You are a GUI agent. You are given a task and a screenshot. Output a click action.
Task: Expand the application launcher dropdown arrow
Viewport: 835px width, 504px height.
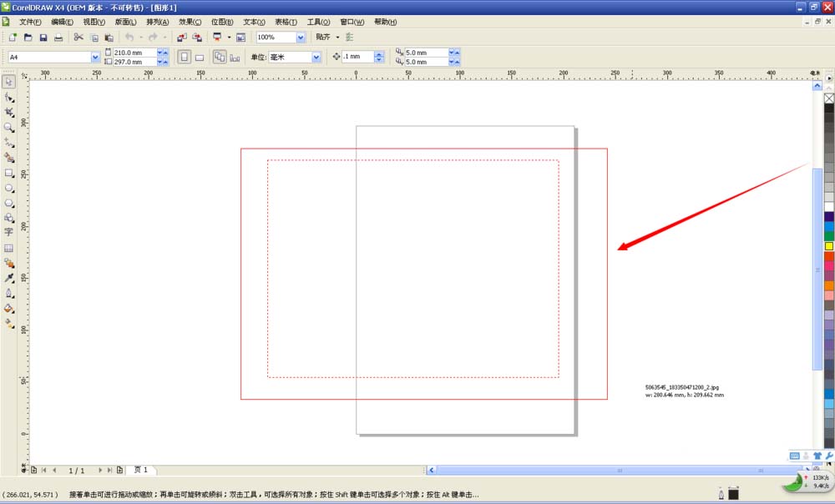(x=229, y=38)
